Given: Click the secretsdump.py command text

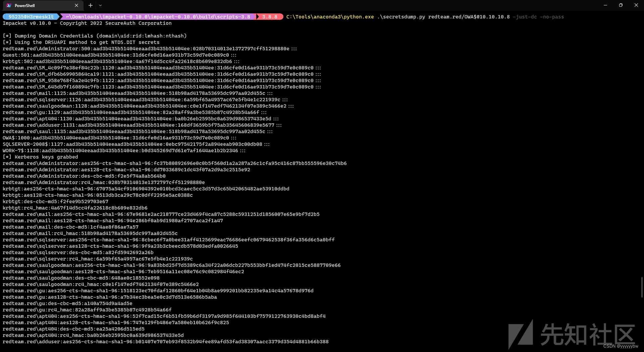Looking at the screenshot, I should pyautogui.click(x=401, y=17).
